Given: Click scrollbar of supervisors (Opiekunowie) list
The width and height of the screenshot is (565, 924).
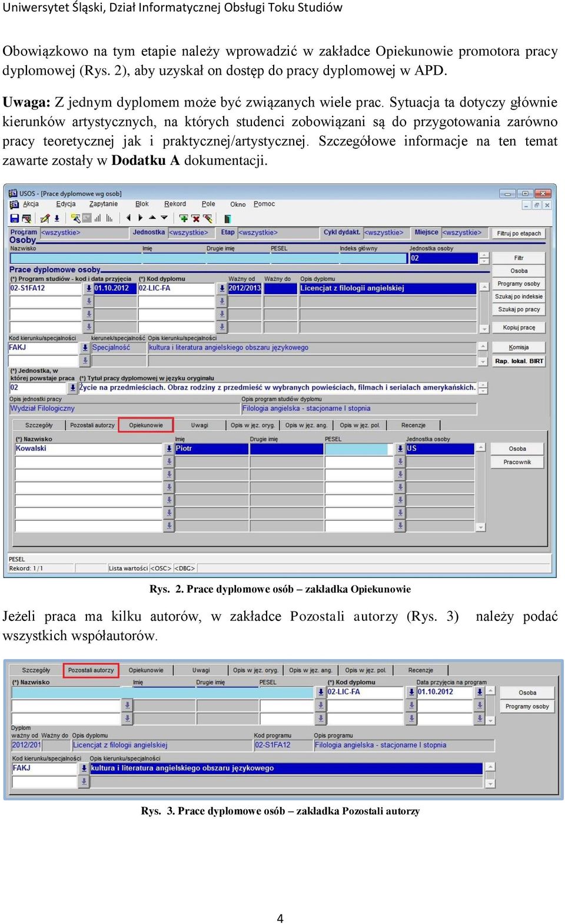Looking at the screenshot, I should point(481,487).
